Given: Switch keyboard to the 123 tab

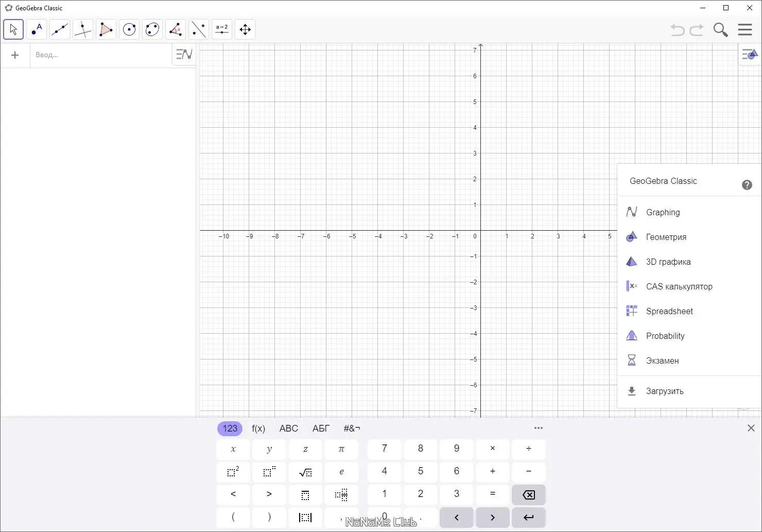Looking at the screenshot, I should pos(230,428).
